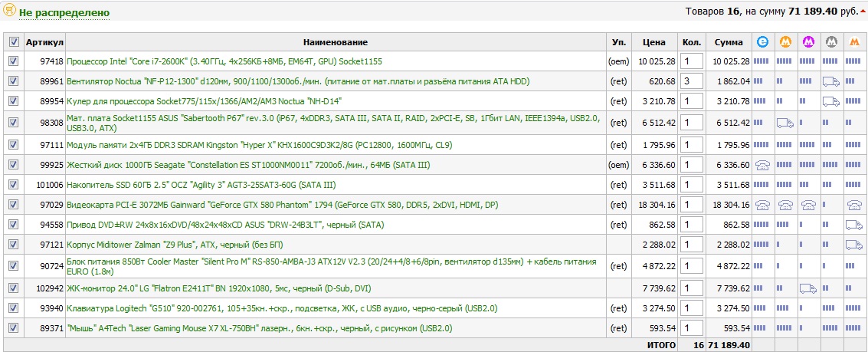Image resolution: width=868 pixels, height=352 pixels.
Task: Click the 'Цена' column header
Action: point(653,42)
